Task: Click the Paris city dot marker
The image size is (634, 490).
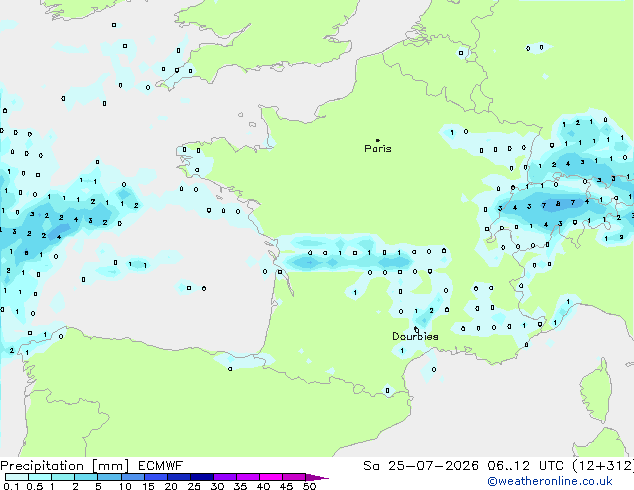Action: [378, 140]
